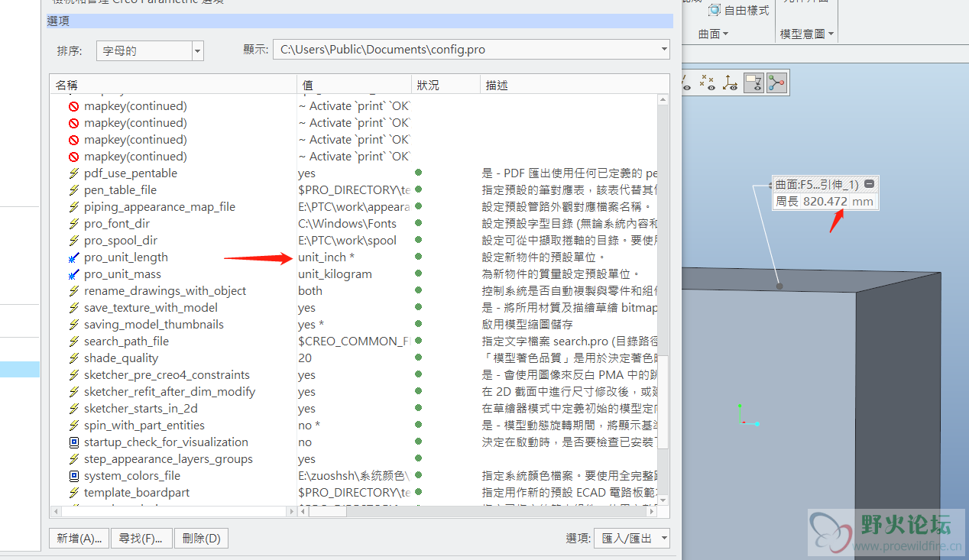Click the 尋找(F)... button
This screenshot has height=560, width=969.
pyautogui.click(x=141, y=538)
